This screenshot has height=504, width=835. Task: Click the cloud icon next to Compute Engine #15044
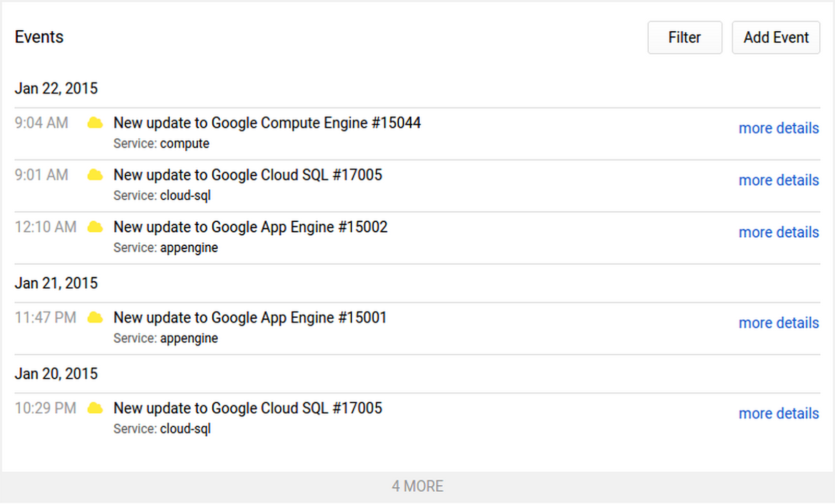95,123
